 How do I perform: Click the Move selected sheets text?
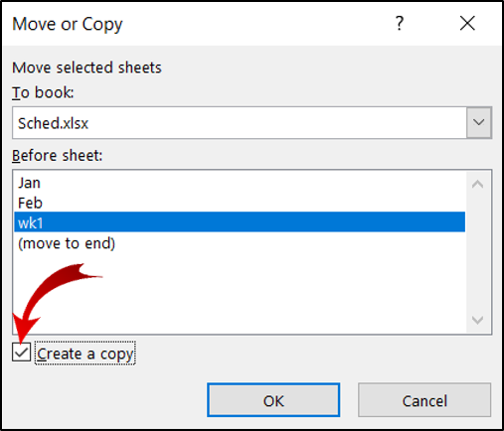pyautogui.click(x=86, y=68)
